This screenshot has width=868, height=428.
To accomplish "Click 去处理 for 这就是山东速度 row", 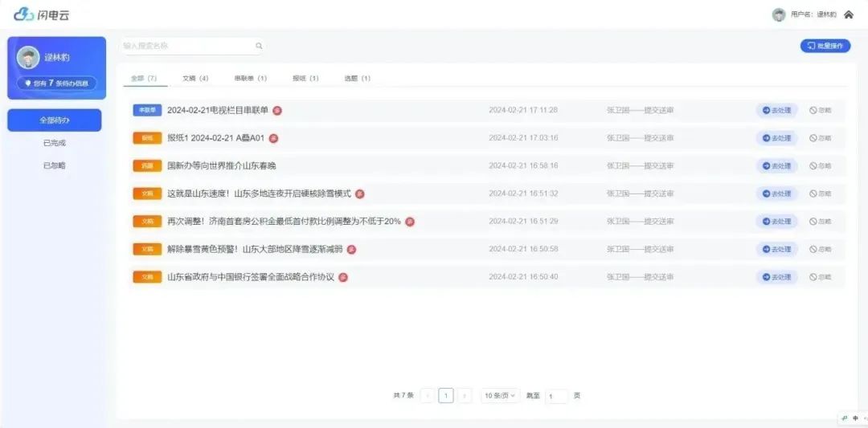I will [x=777, y=194].
